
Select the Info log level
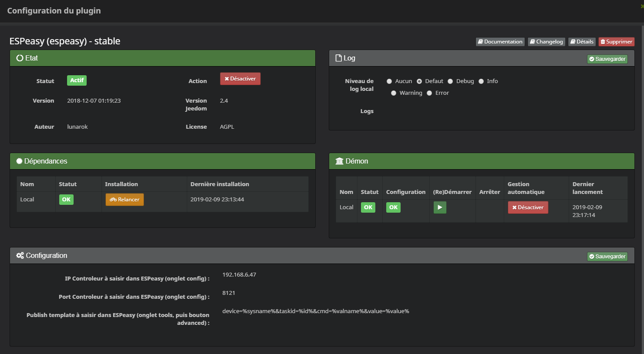point(481,81)
